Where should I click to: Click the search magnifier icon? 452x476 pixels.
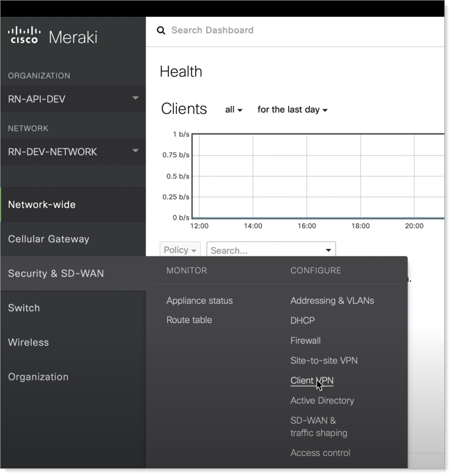pyautogui.click(x=161, y=30)
